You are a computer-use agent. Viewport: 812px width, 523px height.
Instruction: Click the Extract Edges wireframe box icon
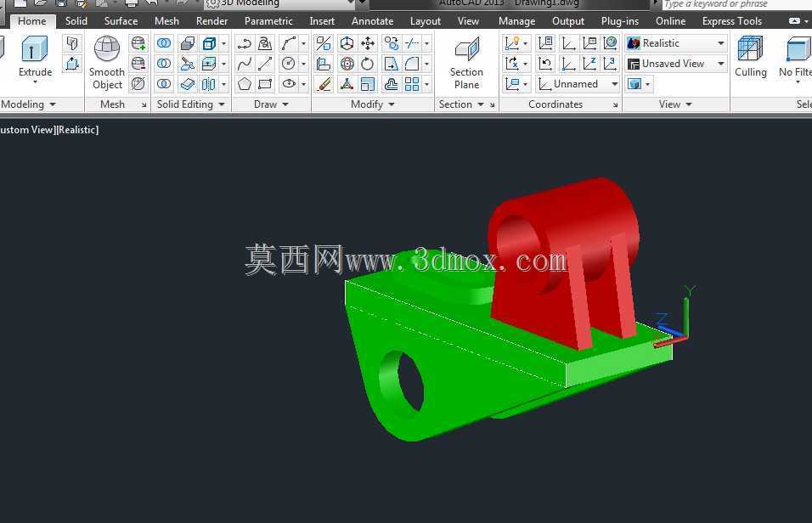(x=209, y=43)
